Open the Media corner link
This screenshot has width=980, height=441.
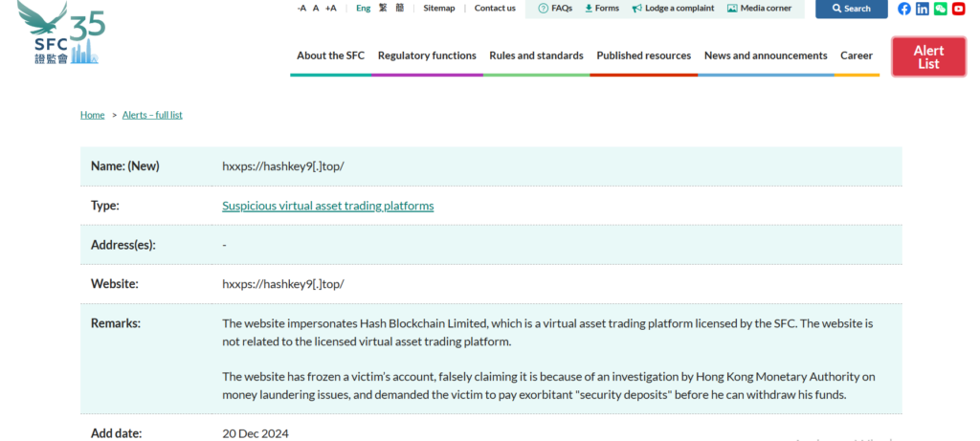[x=759, y=8]
